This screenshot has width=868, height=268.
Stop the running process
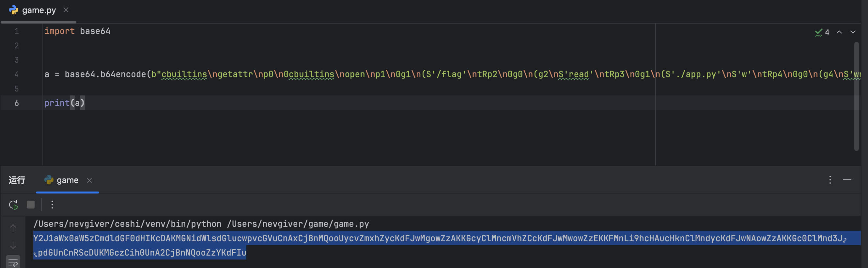[x=31, y=205]
